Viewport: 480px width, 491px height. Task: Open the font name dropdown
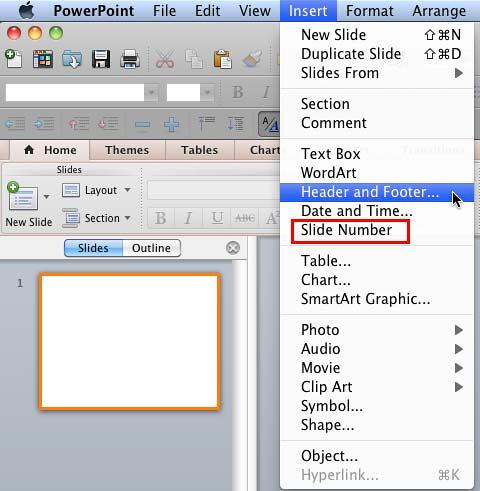pos(152,92)
